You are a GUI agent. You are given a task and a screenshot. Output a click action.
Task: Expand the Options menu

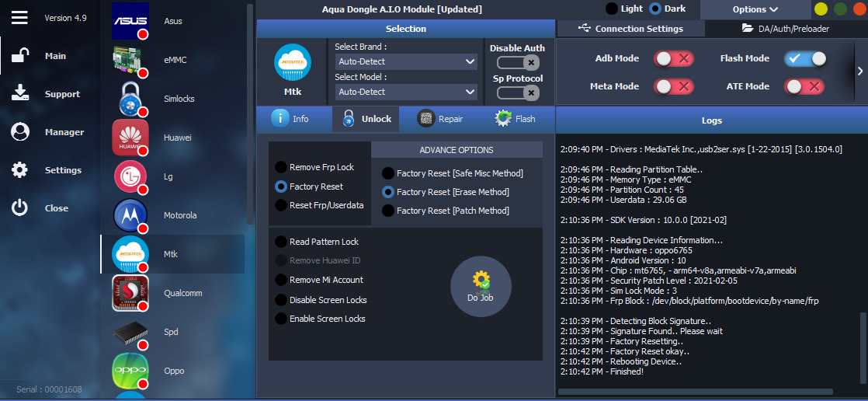[x=755, y=9]
